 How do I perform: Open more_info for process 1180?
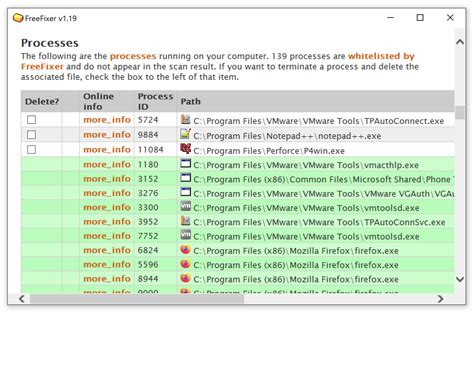[x=107, y=165]
